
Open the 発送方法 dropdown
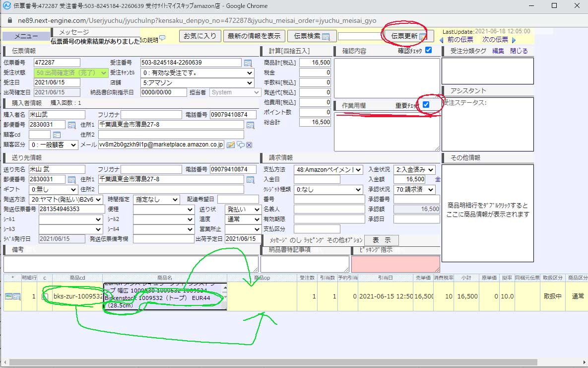coord(66,200)
